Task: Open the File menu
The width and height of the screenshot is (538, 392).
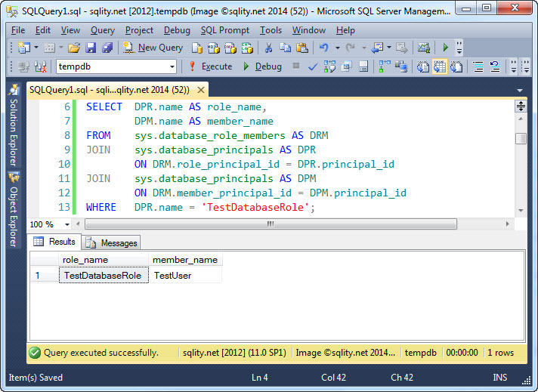Action: click(18, 30)
